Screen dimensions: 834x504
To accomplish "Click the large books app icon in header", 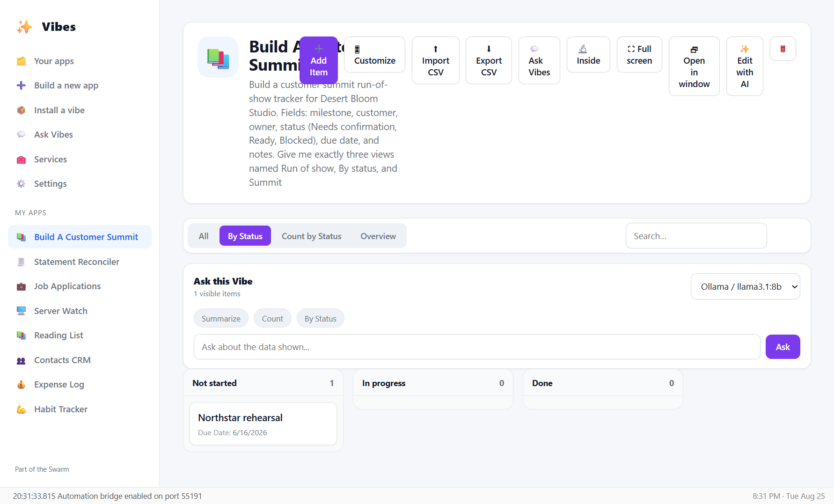I will [218, 57].
